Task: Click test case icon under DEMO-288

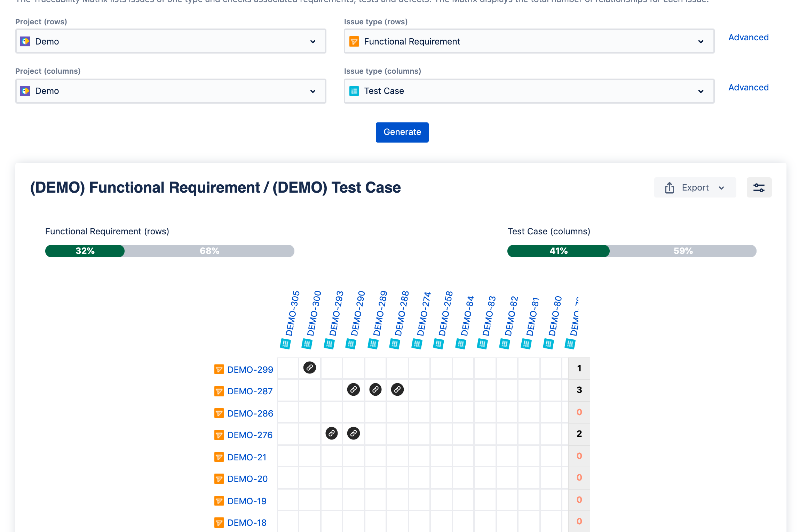Action: 395,344
